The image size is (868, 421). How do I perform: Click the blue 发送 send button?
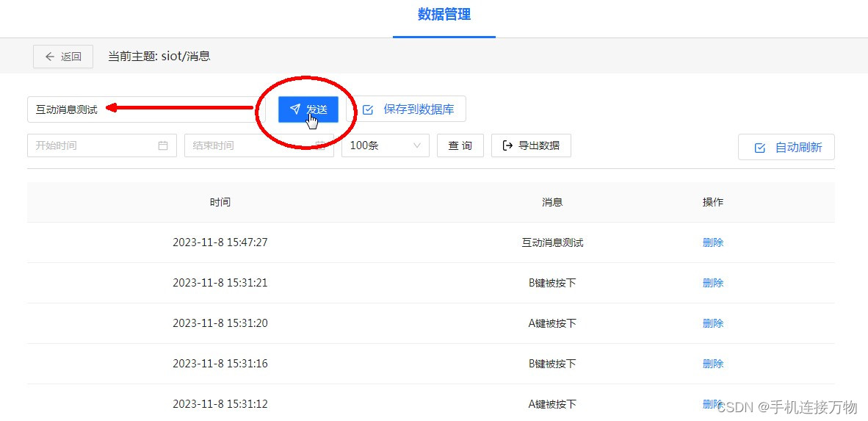pos(308,109)
